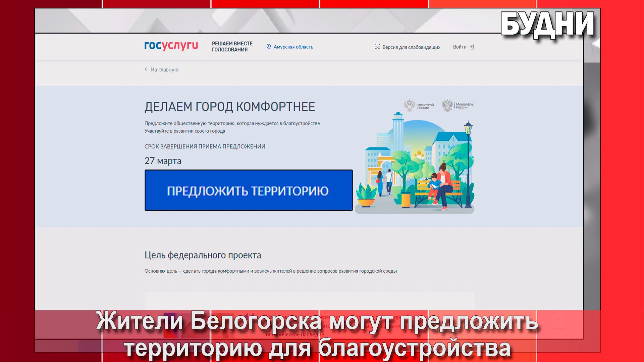
Task: Go to На главную breadcrumb
Action: coord(165,69)
